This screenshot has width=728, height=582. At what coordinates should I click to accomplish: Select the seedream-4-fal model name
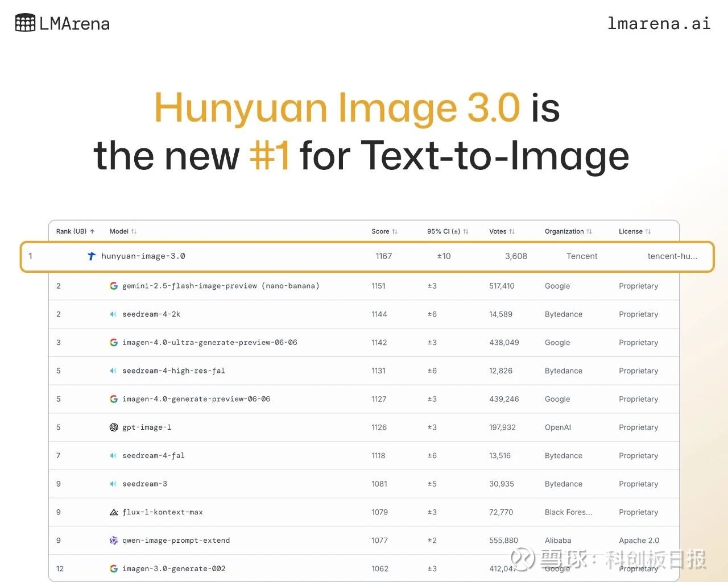point(154,456)
